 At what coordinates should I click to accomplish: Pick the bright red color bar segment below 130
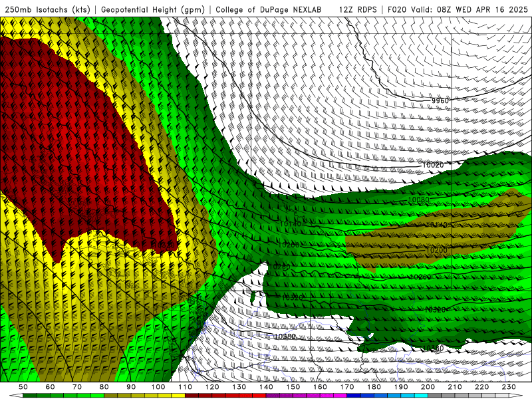[246, 396]
